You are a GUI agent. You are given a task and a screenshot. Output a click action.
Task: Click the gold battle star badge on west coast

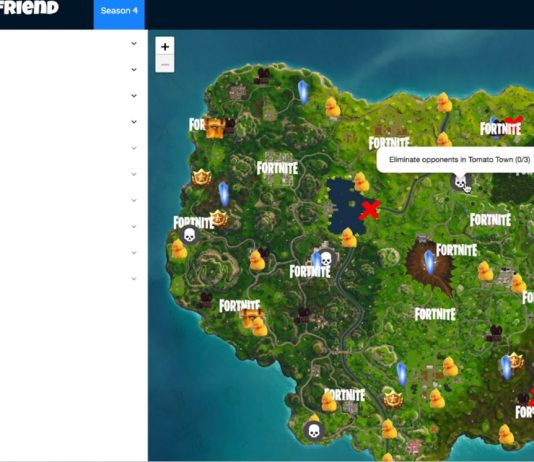pos(201,177)
